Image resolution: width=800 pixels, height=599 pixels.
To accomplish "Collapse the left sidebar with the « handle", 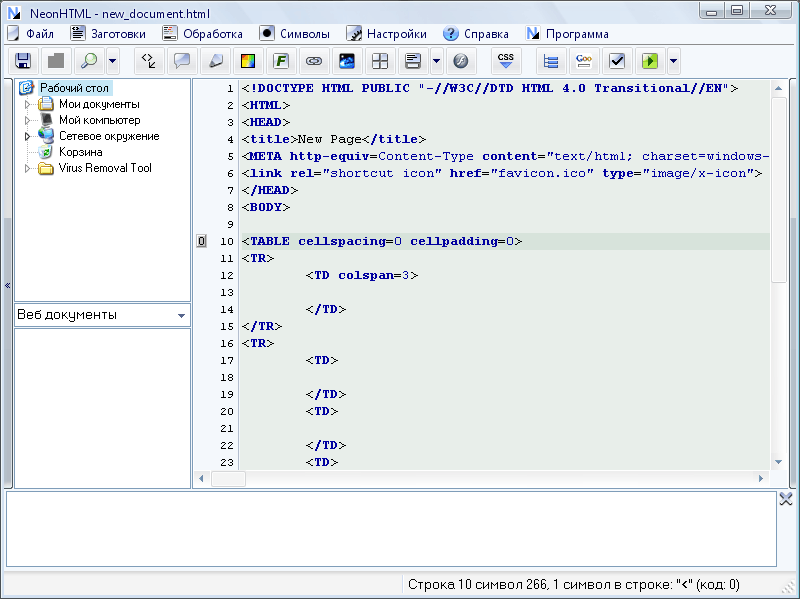I will click(8, 285).
